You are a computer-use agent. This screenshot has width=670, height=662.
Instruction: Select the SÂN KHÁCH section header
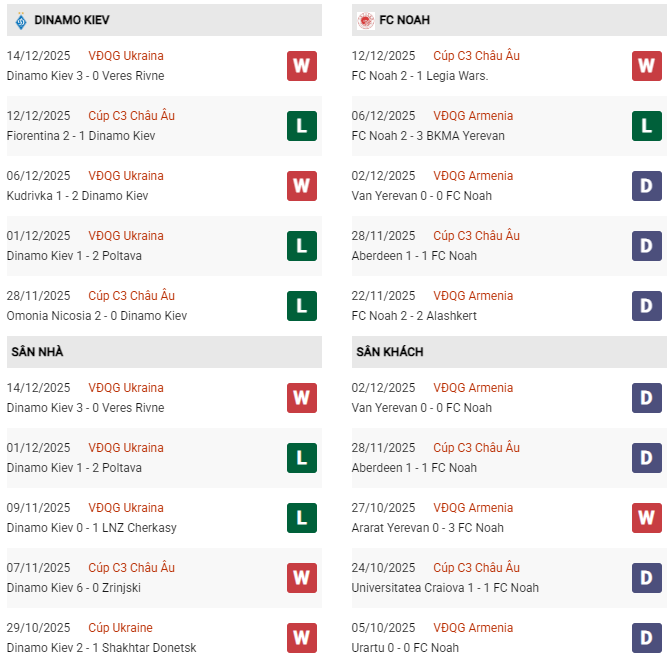coord(389,352)
